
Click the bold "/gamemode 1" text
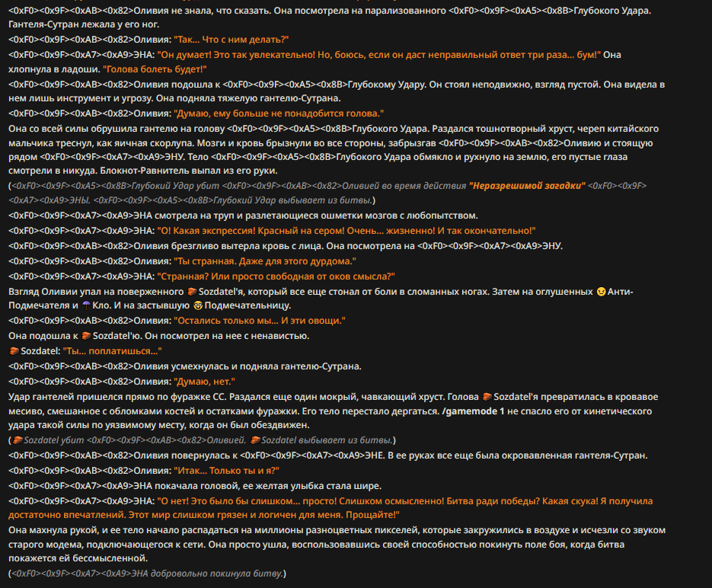click(x=473, y=411)
